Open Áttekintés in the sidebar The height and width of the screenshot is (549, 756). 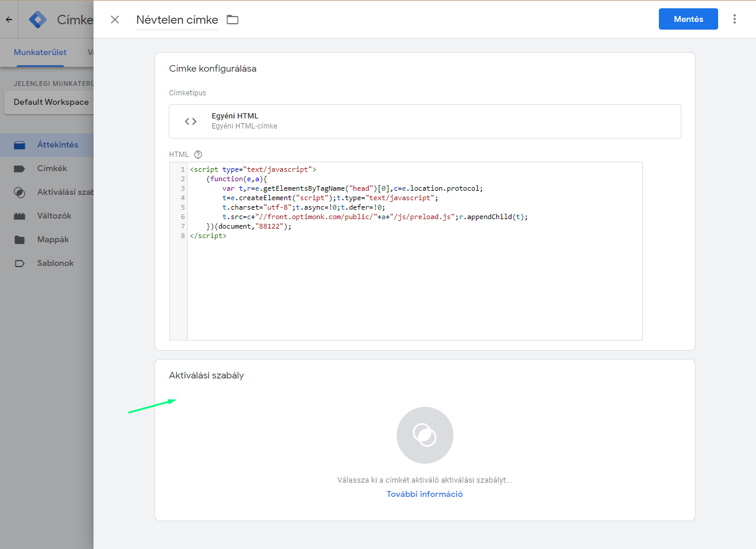tap(47, 145)
